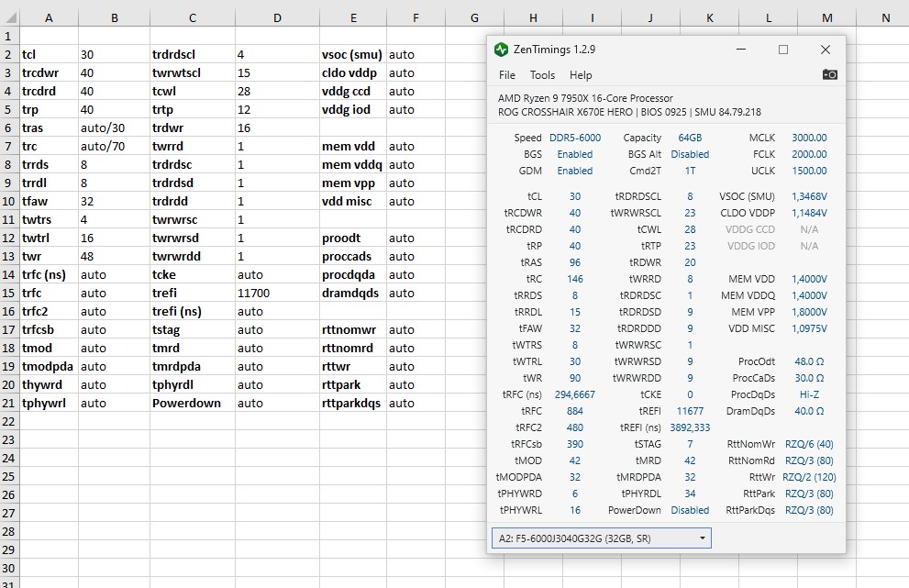Open the File menu in ZenTimings
The width and height of the screenshot is (909, 588).
click(x=506, y=75)
